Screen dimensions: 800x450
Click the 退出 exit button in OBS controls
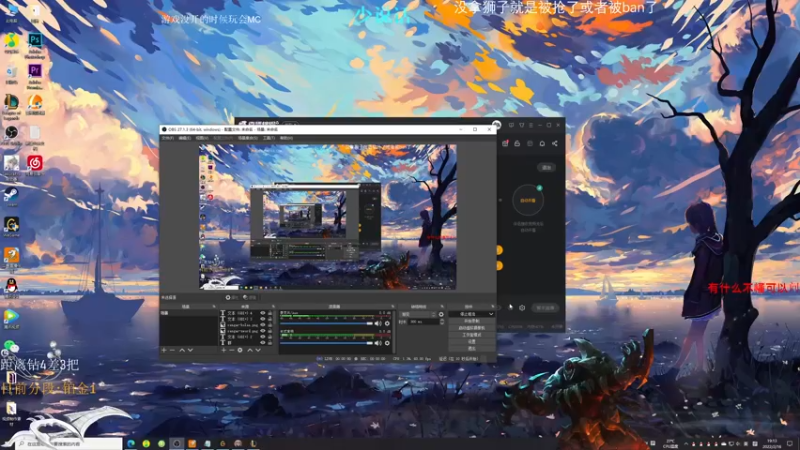click(x=472, y=348)
